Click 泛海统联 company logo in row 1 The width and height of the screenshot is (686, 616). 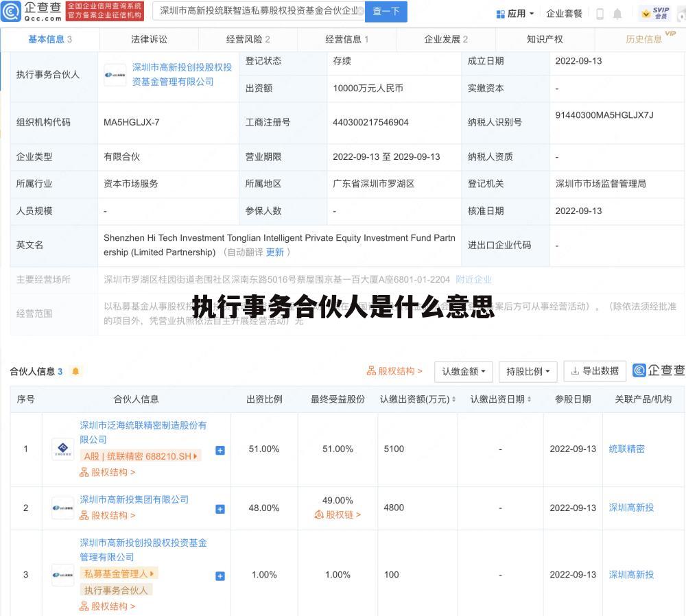tap(62, 449)
